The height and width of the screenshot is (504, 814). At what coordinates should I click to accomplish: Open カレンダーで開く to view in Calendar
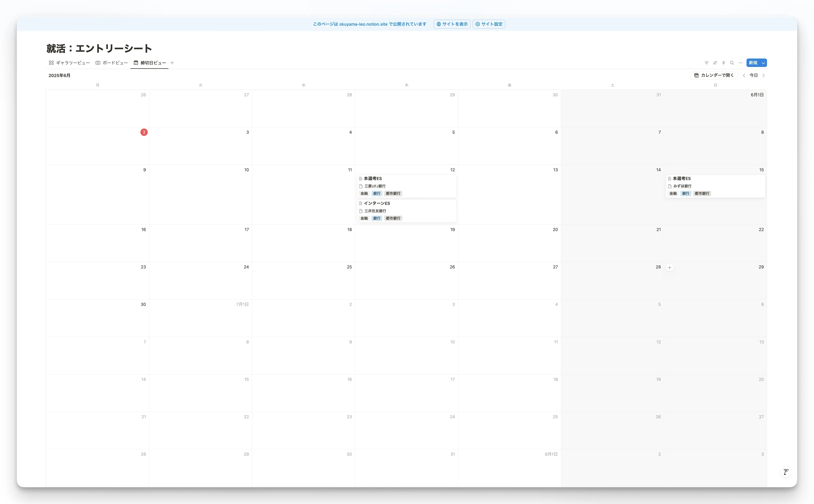tap(714, 75)
